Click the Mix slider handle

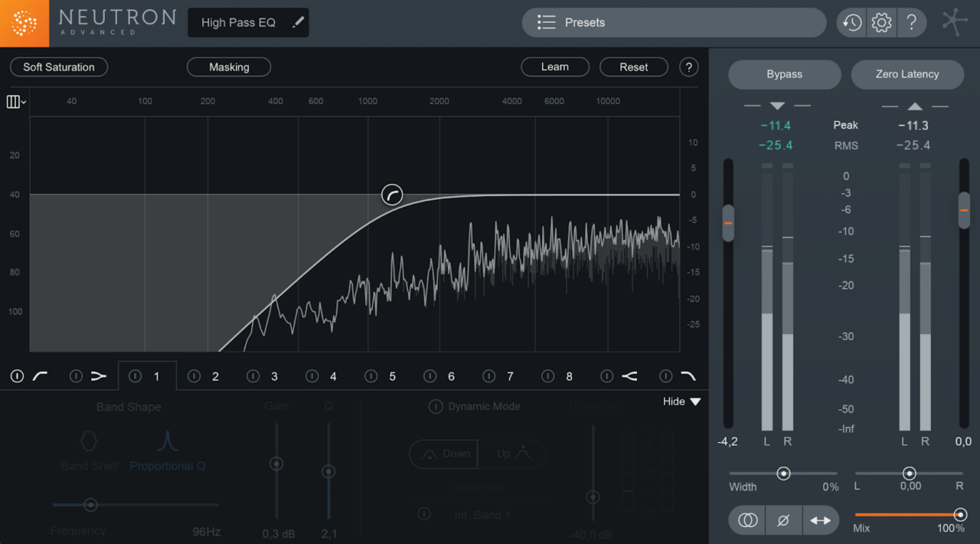click(x=960, y=515)
